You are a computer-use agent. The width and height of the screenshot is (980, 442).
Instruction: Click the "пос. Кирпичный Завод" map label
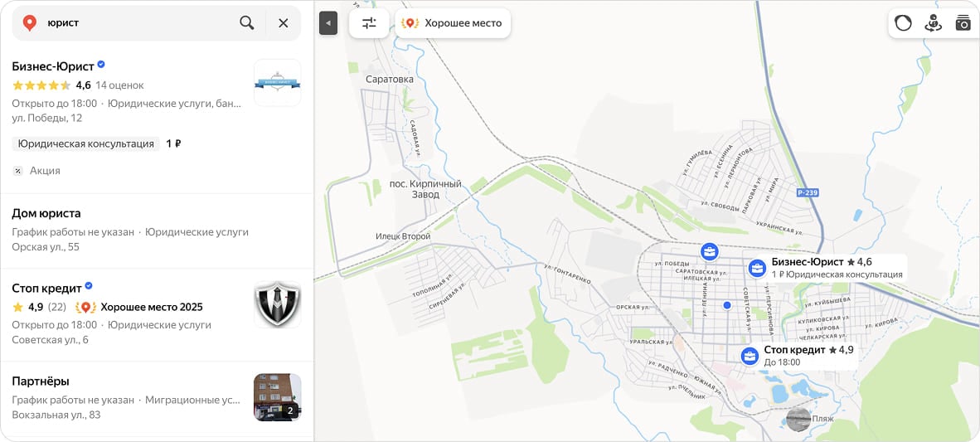point(425,189)
